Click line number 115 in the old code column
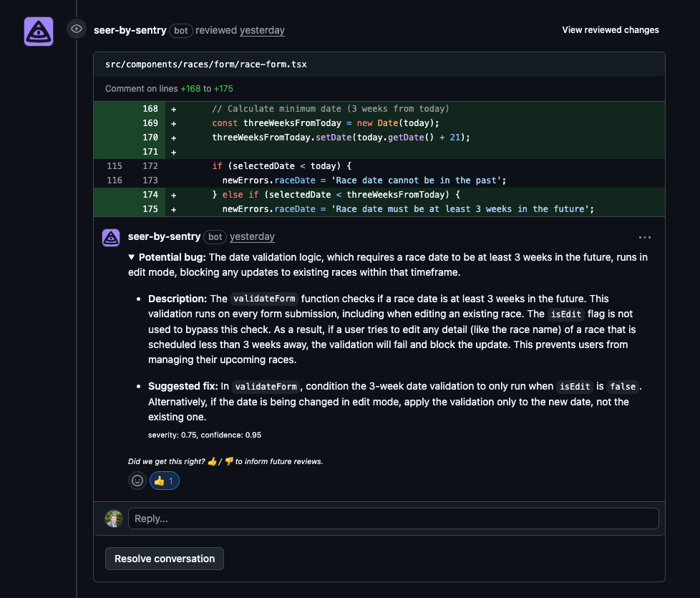This screenshot has height=598, width=700. (113, 165)
